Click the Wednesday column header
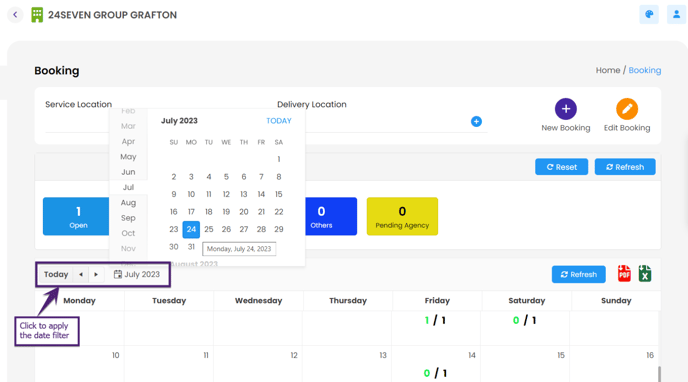This screenshot has width=688, height=382. tap(258, 301)
